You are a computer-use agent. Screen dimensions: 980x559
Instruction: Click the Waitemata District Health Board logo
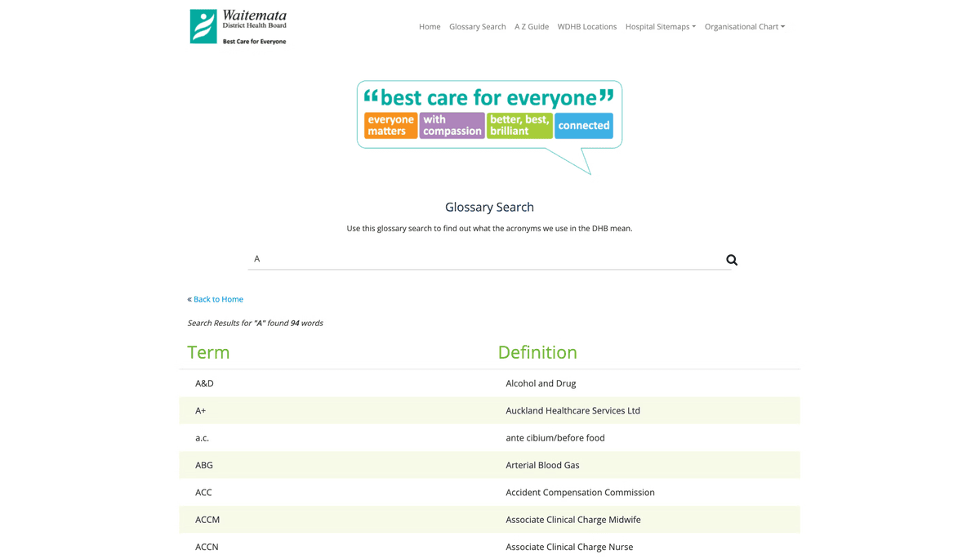tap(237, 25)
